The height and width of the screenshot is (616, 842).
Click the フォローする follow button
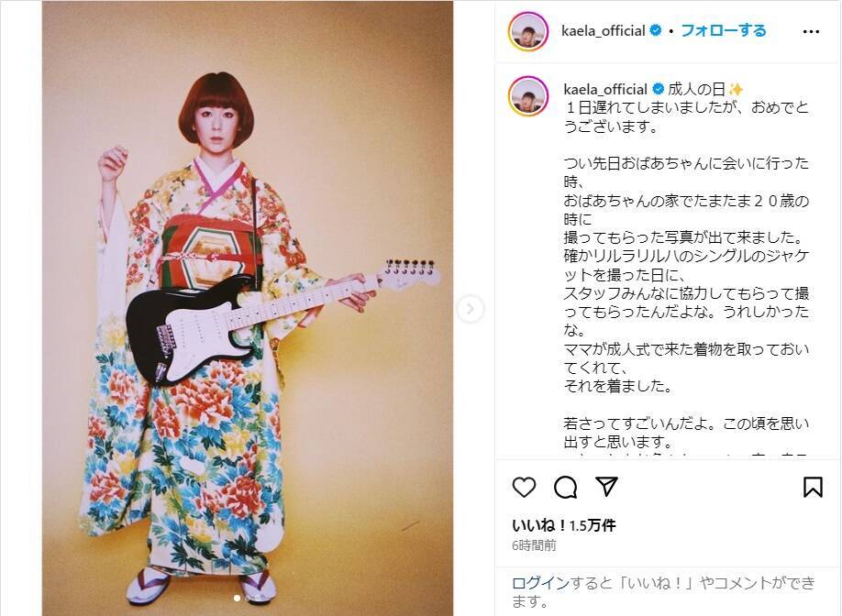point(724,30)
